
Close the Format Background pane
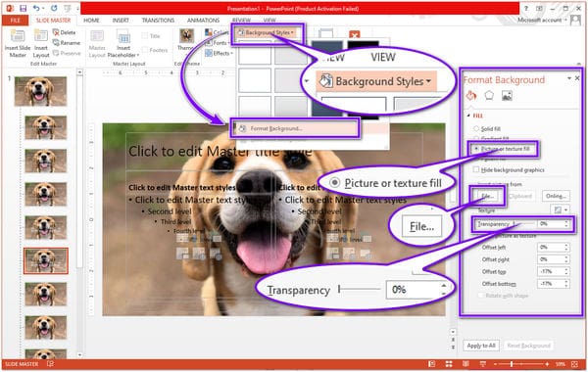pos(577,78)
